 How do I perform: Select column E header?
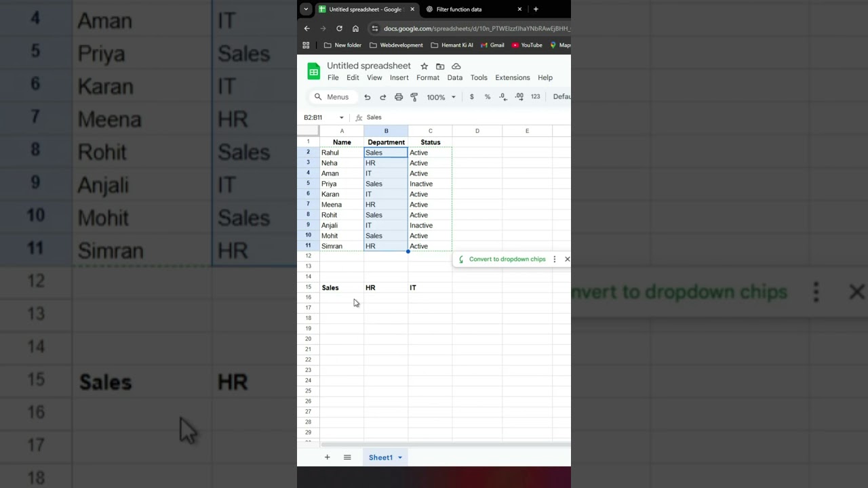click(x=528, y=131)
